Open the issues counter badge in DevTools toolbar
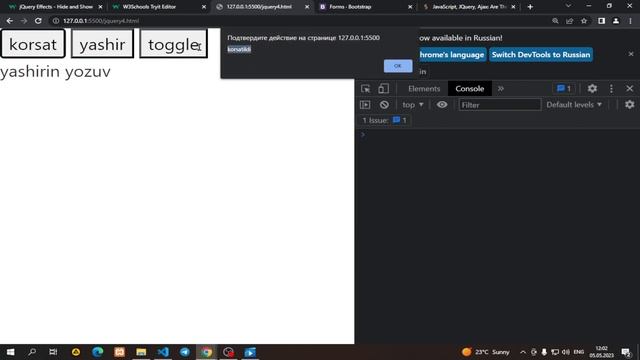The height and width of the screenshot is (360, 640). click(564, 89)
